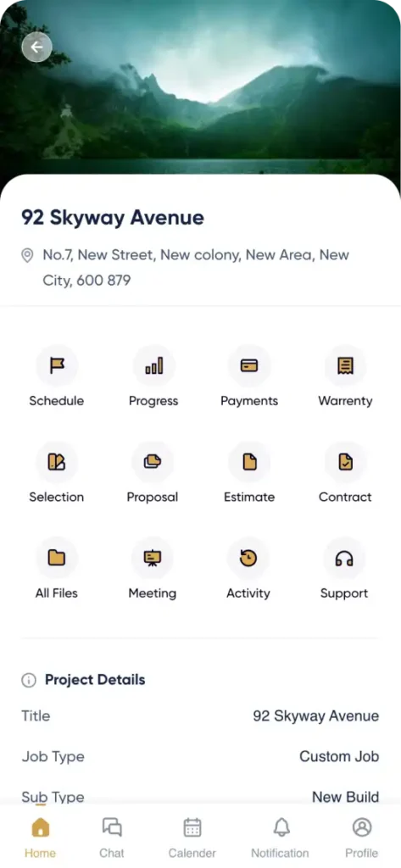The image size is (401, 868).
Task: Open the Support headset icon
Action: tap(344, 558)
